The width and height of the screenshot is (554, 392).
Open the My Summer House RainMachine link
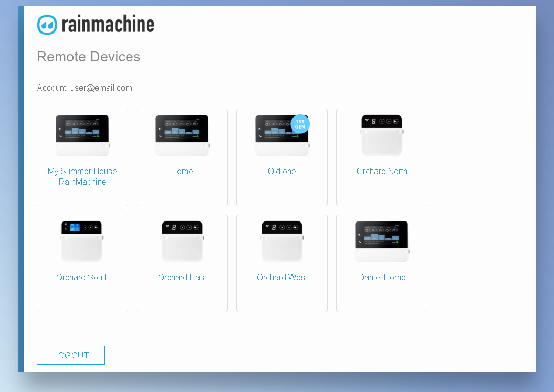pos(82,176)
